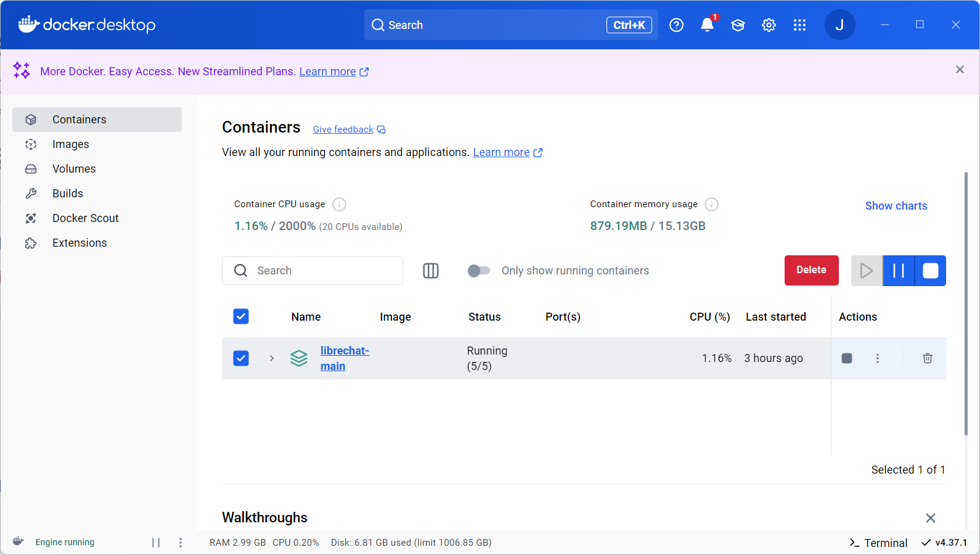Open the Learning center graduation cap icon

tap(738, 25)
